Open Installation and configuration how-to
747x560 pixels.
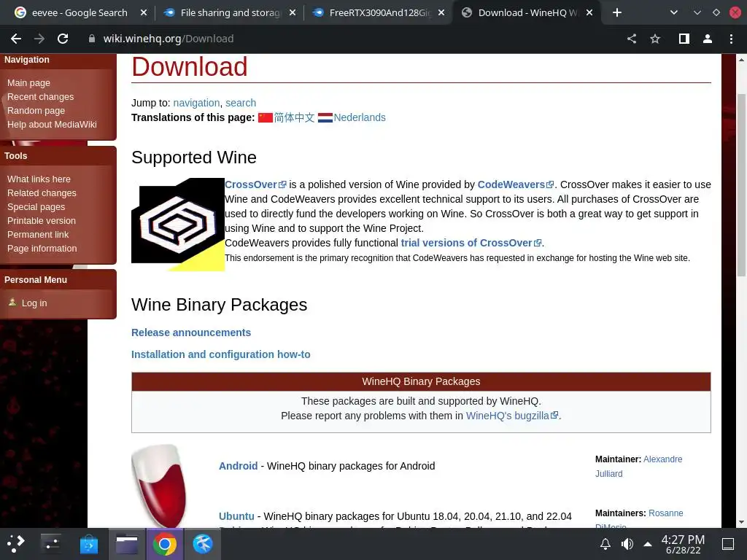point(220,354)
